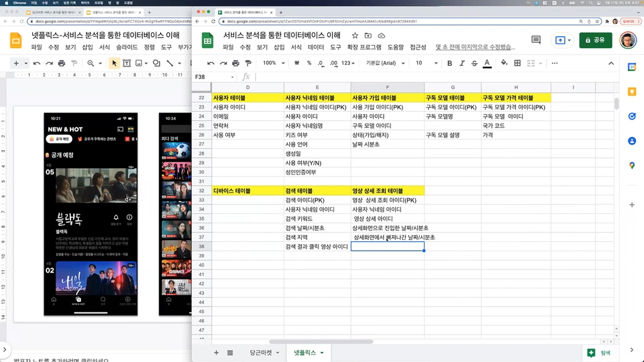Select the column G header
The width and height of the screenshot is (644, 362).
(x=453, y=87)
